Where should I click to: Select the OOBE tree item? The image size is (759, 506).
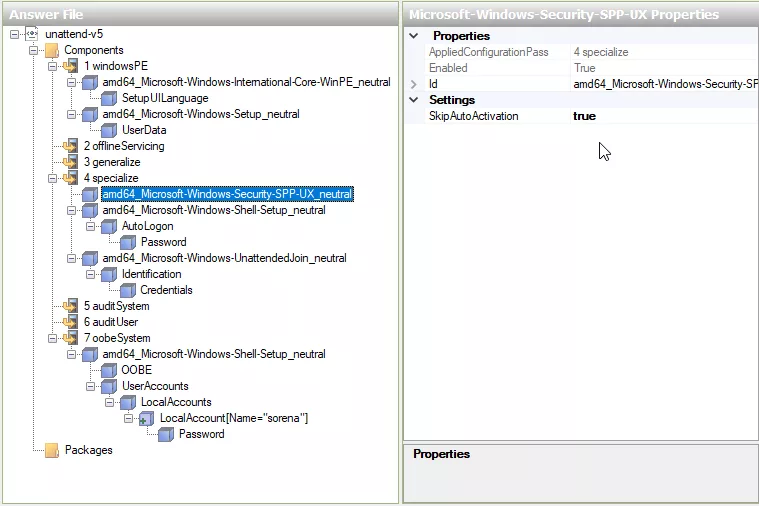[137, 369]
